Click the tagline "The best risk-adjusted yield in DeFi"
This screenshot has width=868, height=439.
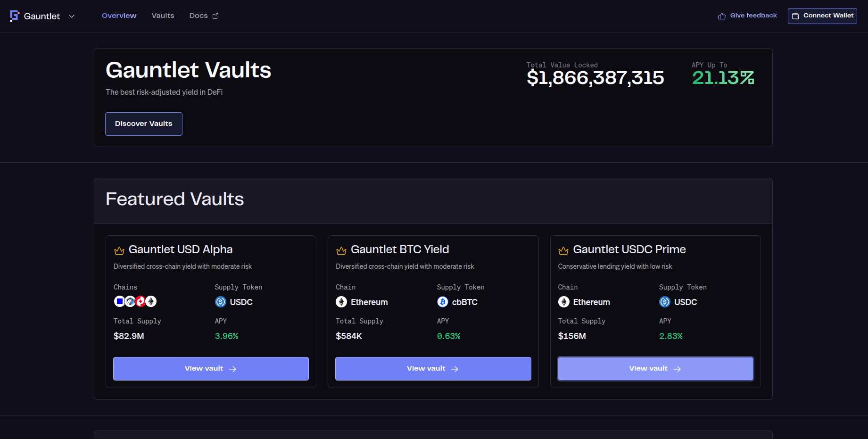(x=164, y=92)
